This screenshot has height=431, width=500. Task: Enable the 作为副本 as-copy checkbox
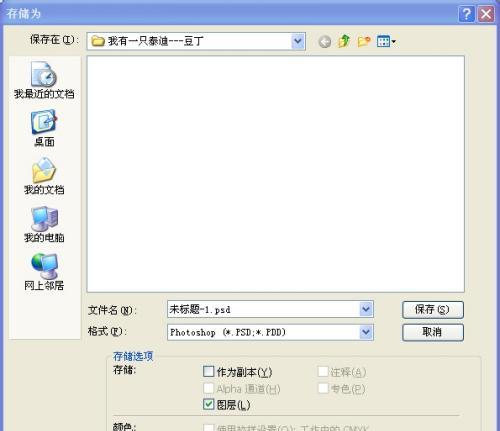[208, 371]
